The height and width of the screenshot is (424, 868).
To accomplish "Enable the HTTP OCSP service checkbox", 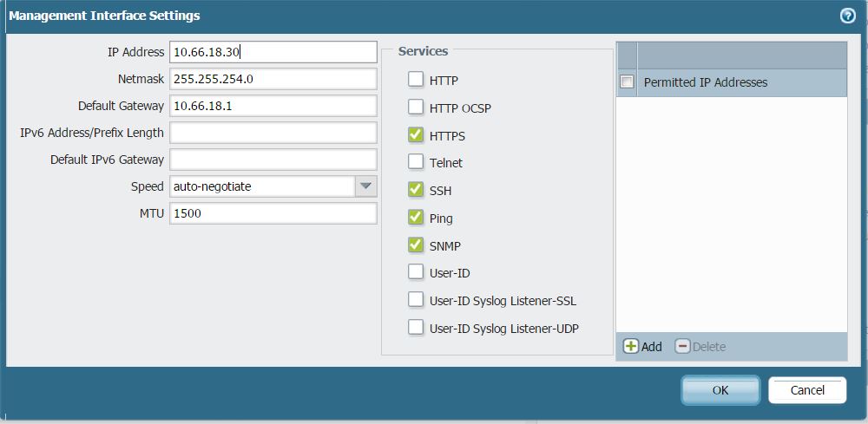I will (416, 108).
